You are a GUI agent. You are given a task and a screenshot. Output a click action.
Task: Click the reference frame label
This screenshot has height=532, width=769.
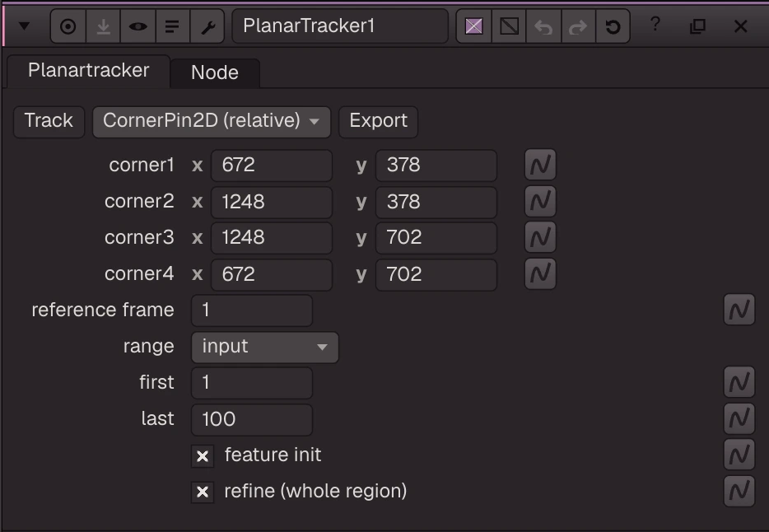[x=103, y=310]
